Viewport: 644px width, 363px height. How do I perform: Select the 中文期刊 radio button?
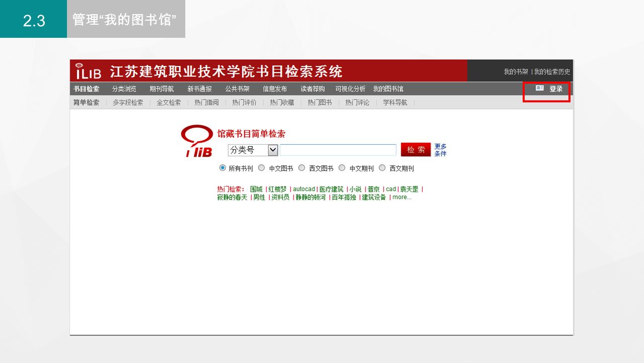(342, 168)
